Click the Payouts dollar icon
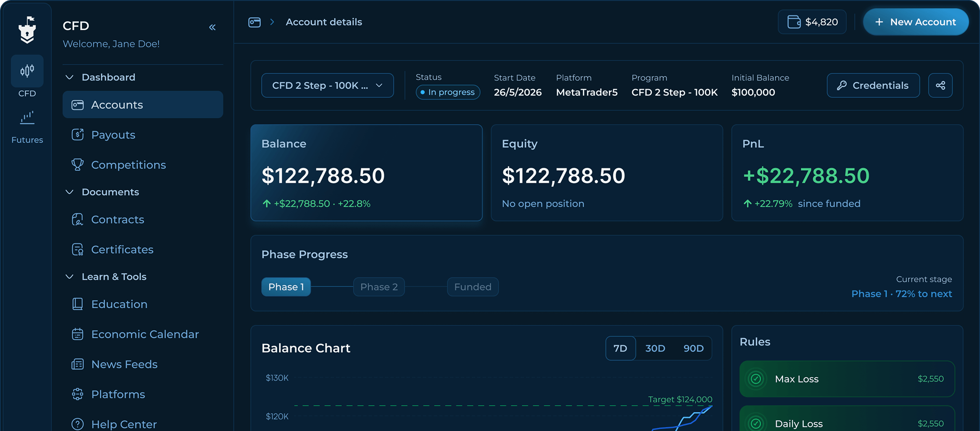Screen dimensions: 980x431 click(77, 135)
